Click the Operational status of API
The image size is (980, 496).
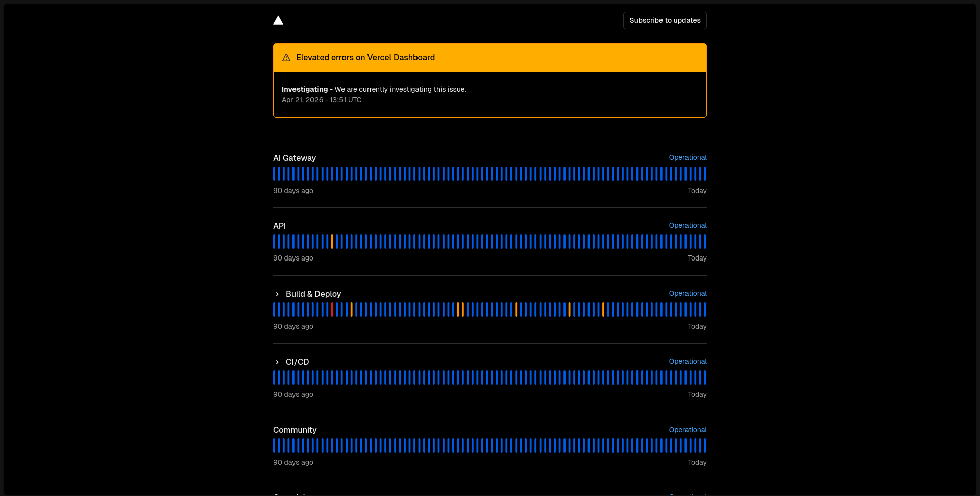tap(688, 225)
